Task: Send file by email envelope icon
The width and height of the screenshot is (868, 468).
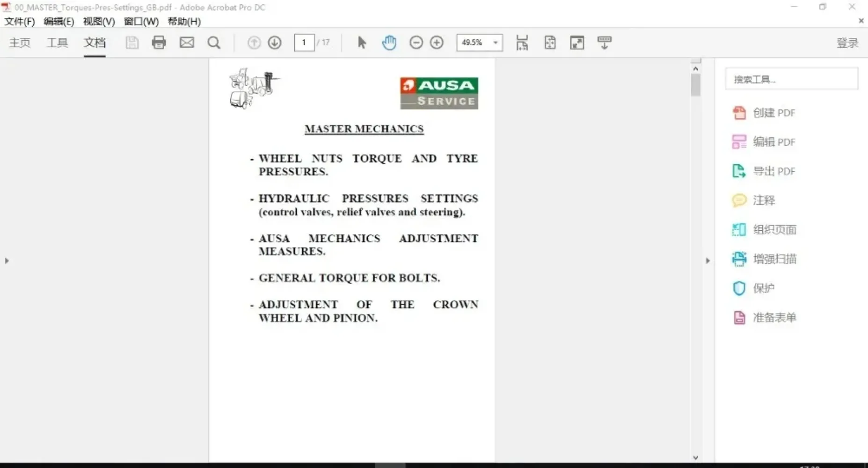Action: 187,43
